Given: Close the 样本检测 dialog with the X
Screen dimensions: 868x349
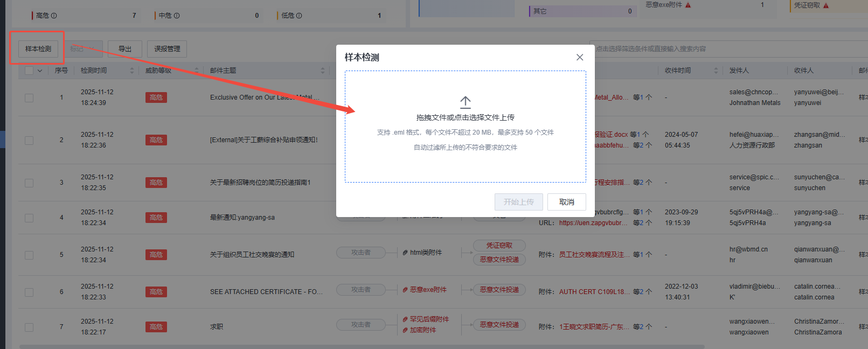Looking at the screenshot, I should [580, 57].
